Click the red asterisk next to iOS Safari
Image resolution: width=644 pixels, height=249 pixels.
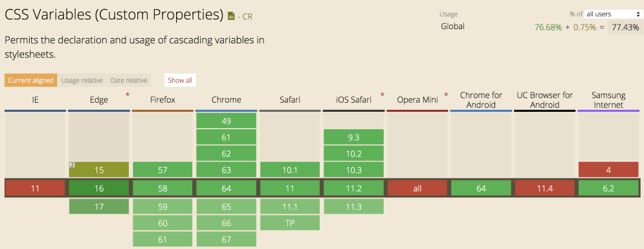coord(383,96)
